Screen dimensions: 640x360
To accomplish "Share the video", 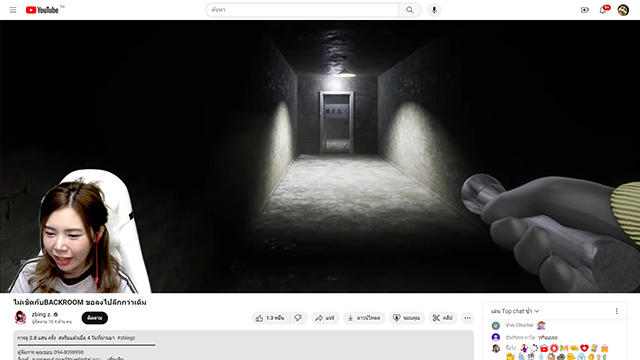I will point(325,318).
